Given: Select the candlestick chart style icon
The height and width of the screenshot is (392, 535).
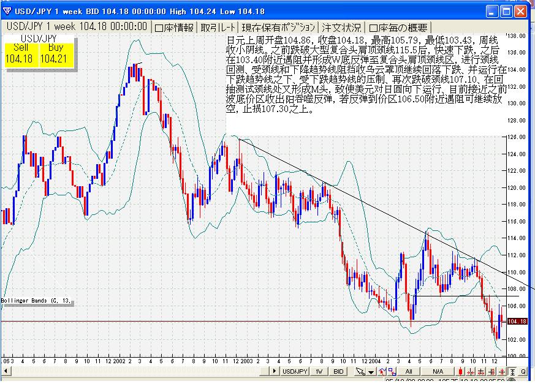Looking at the screenshot, I should (x=461, y=371).
